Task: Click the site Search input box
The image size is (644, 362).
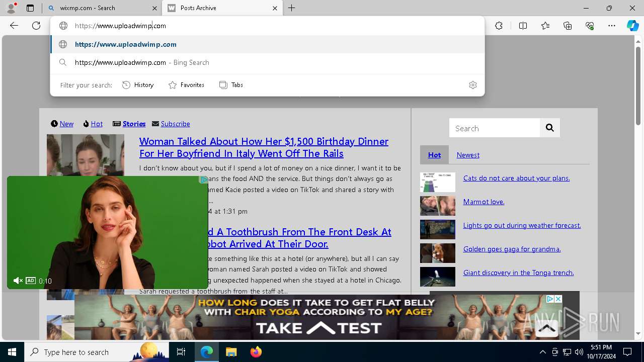Action: (x=495, y=128)
